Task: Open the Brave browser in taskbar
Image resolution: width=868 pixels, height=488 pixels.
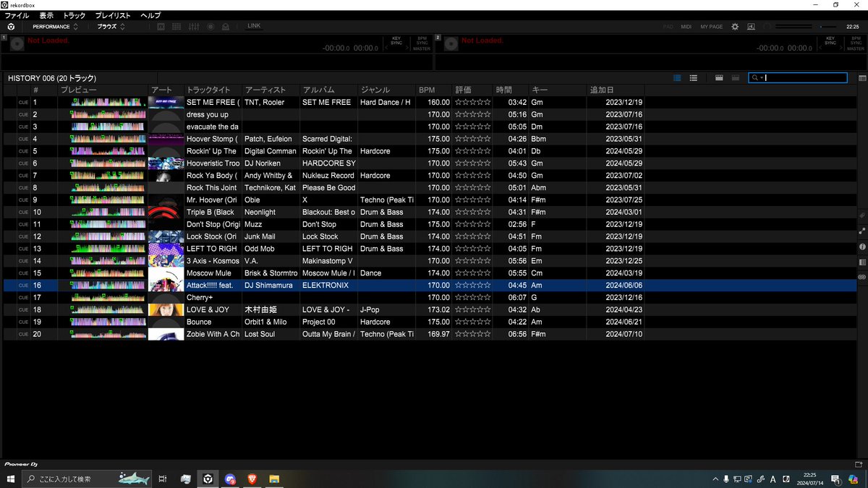Action: click(x=252, y=479)
